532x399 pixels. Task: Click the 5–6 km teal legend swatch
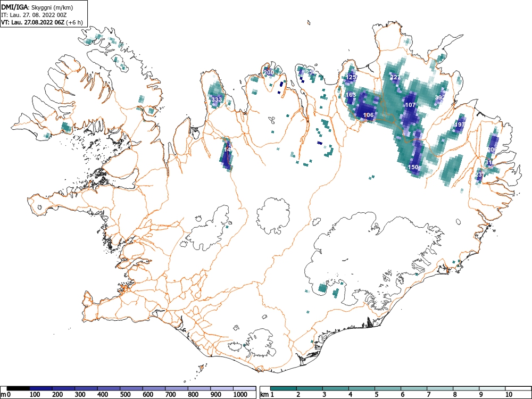388,388
